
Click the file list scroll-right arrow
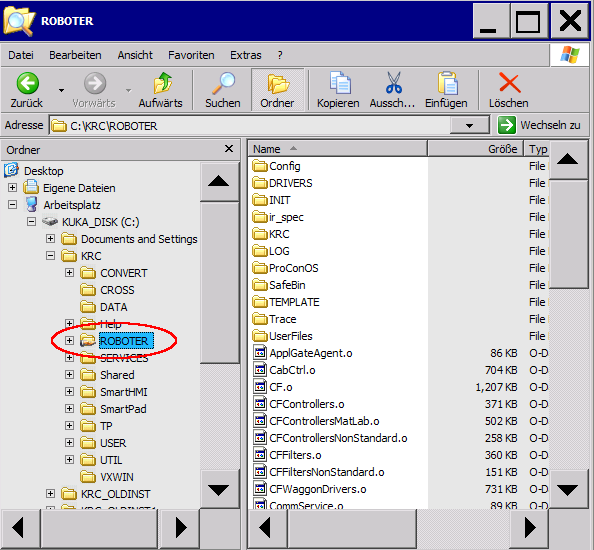coord(530,528)
